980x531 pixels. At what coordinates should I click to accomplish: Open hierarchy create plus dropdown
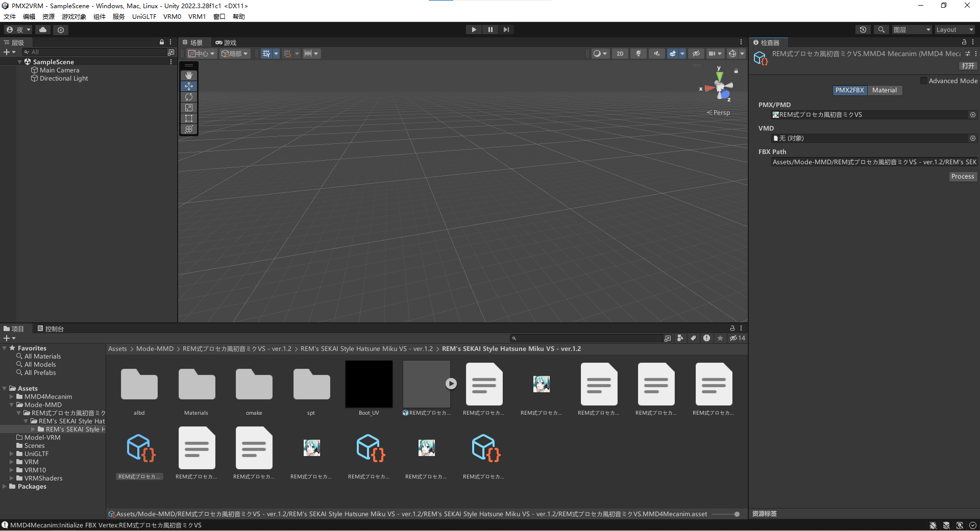(x=10, y=52)
